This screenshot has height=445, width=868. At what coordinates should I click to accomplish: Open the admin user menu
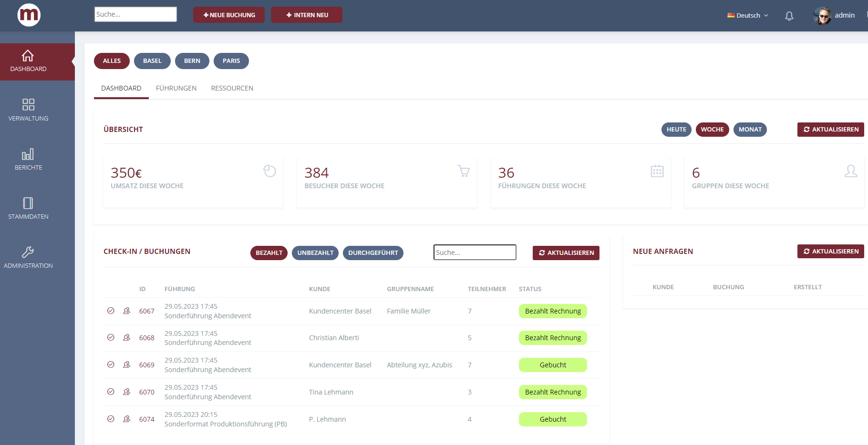coord(835,15)
